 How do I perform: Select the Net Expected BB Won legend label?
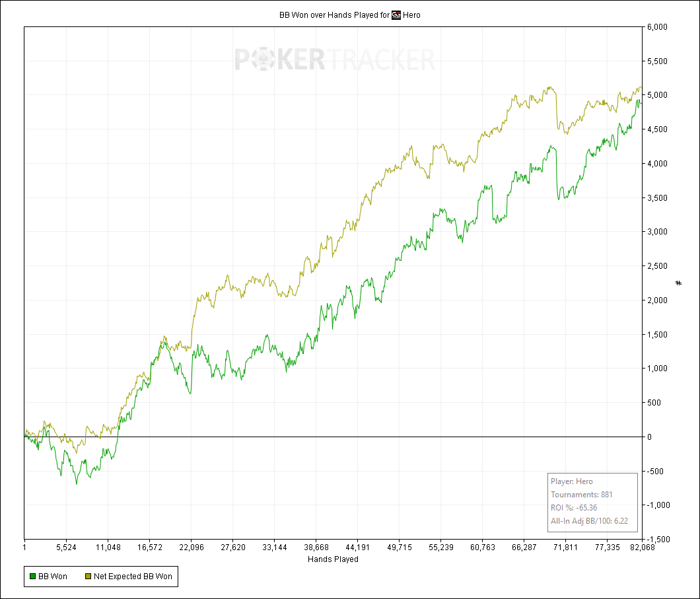133,577
